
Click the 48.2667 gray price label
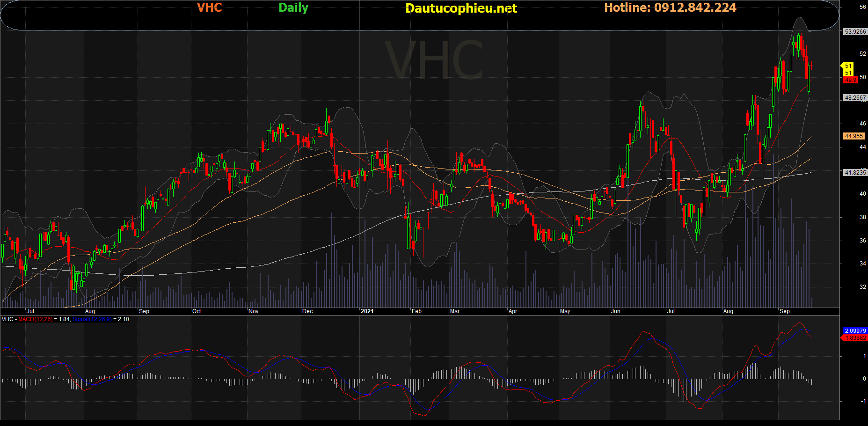pyautogui.click(x=855, y=98)
